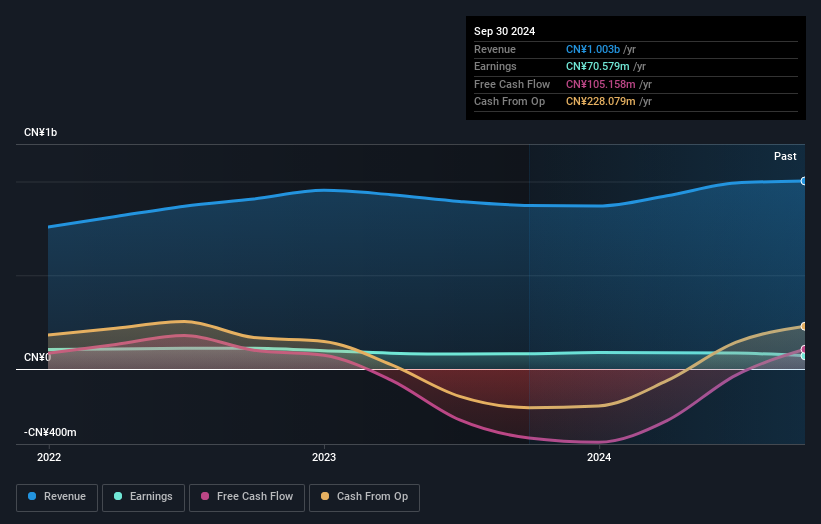The image size is (821, 524).
Task: Toggle the Revenue legend button
Action: 57,497
